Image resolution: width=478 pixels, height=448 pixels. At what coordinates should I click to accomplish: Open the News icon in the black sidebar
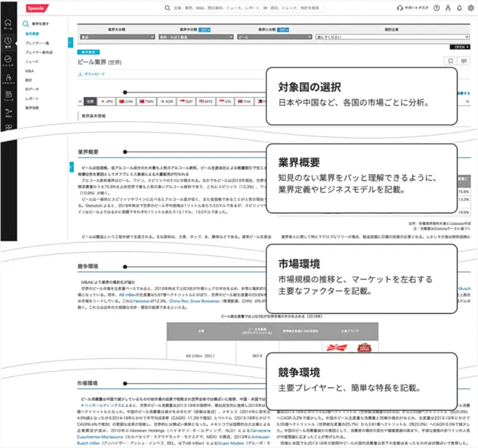[8, 96]
